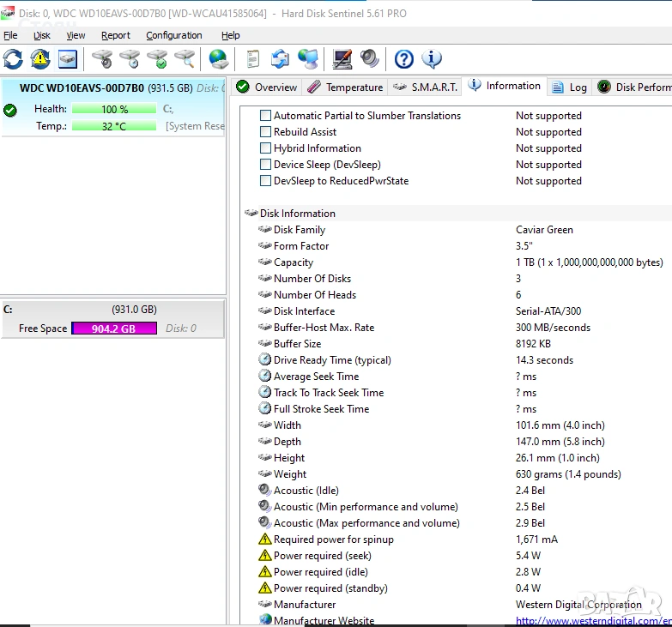This screenshot has height=627, width=672.
Task: Click the disk with magnifier test icon
Action: [185, 59]
